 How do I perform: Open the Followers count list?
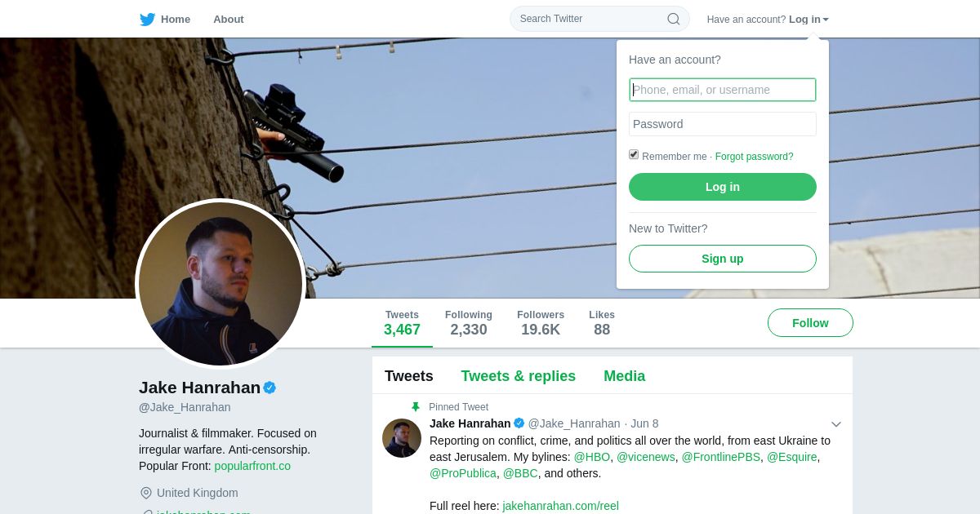coord(540,323)
